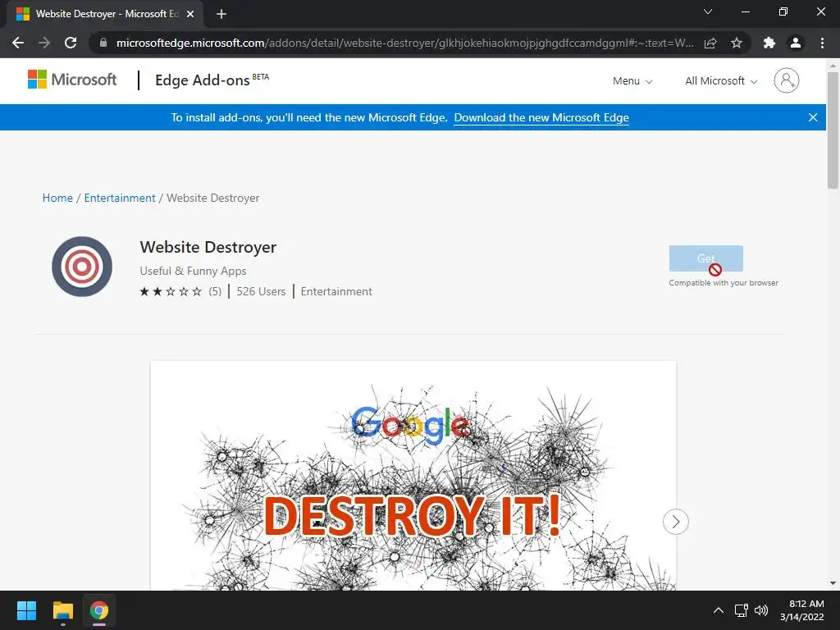
Task: Click the page vertical scrollbar
Action: point(833,130)
